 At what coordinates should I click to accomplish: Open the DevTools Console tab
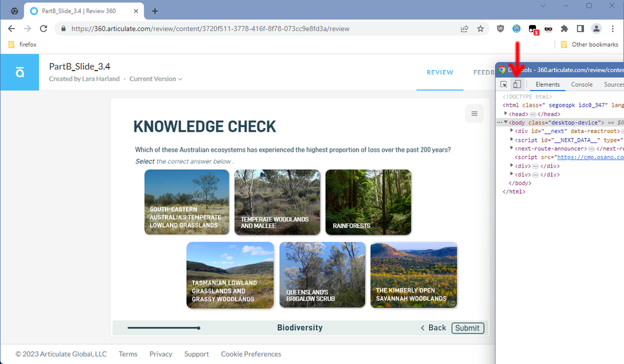[x=582, y=84]
